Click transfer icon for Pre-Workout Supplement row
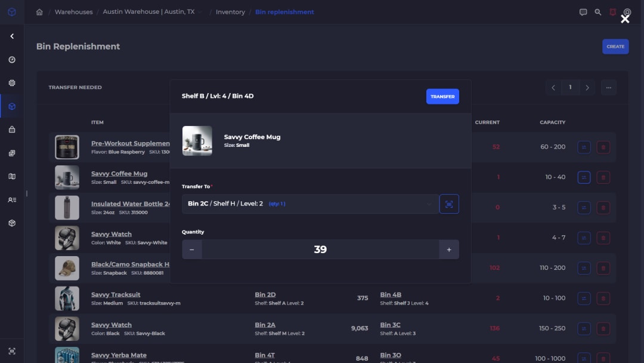Viewport: 644px width, 363px height. 584,147
